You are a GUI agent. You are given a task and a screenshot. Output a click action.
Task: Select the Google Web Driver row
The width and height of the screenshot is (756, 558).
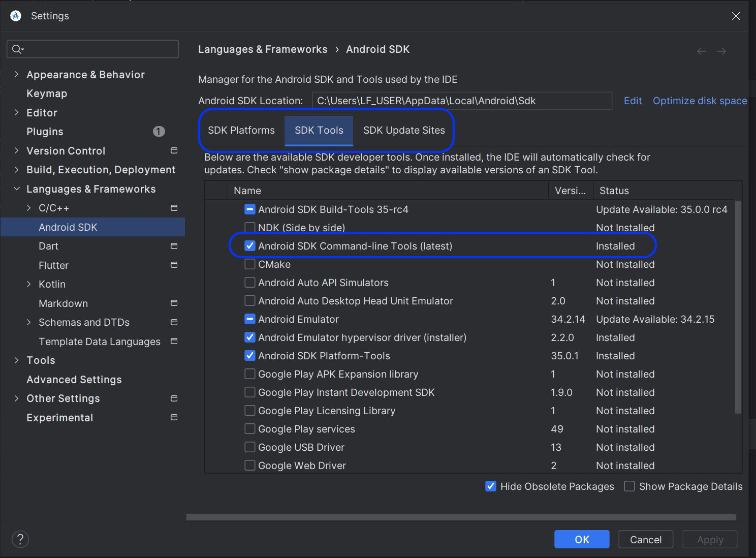469,466
